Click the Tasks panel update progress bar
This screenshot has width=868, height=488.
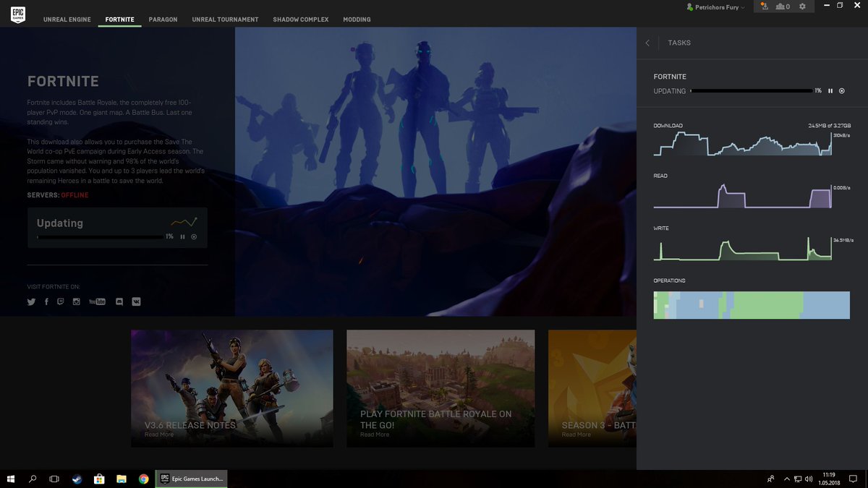click(x=751, y=91)
